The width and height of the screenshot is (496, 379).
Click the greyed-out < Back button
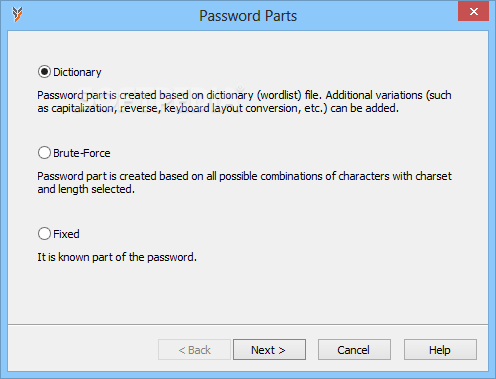194,350
